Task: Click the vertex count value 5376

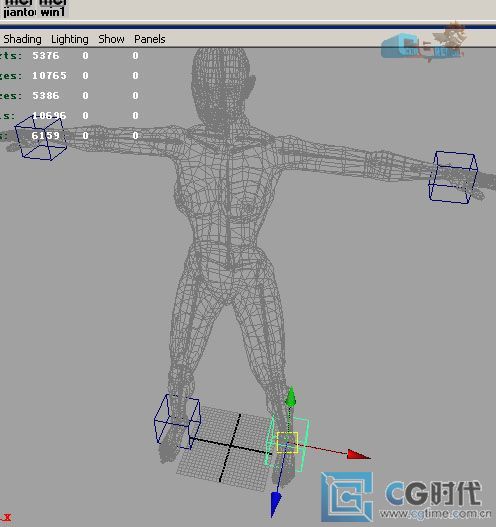Action: pyautogui.click(x=46, y=55)
